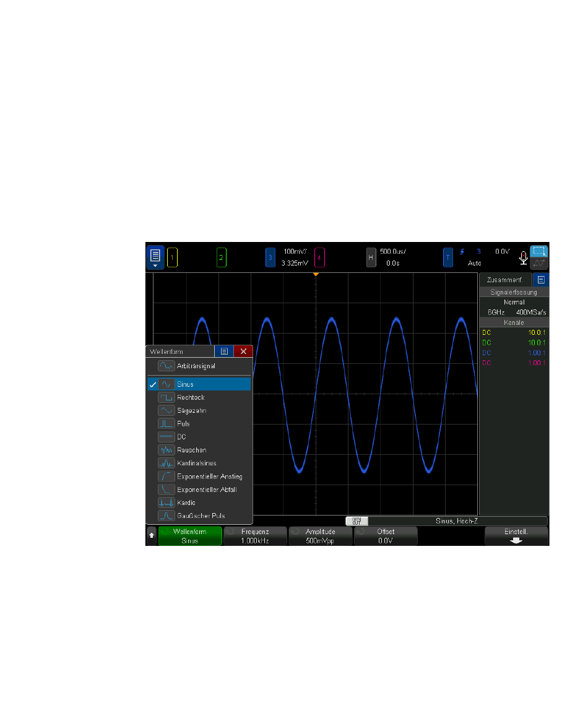Click the trigger level 0.0V value

502,251
